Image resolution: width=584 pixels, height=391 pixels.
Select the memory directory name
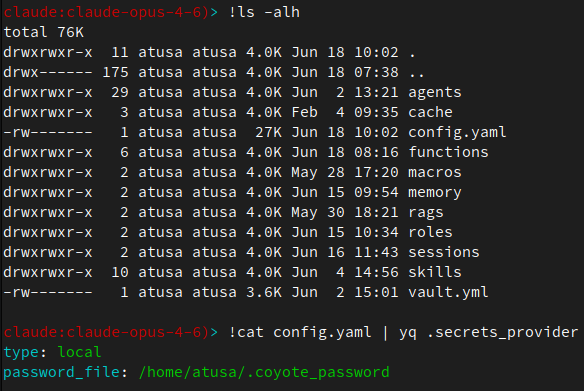pyautogui.click(x=435, y=193)
